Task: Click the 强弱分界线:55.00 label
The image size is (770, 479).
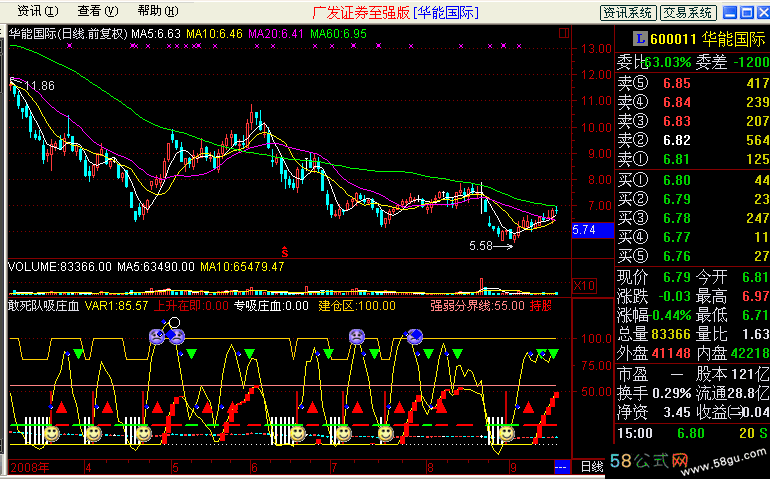Action: coord(477,306)
